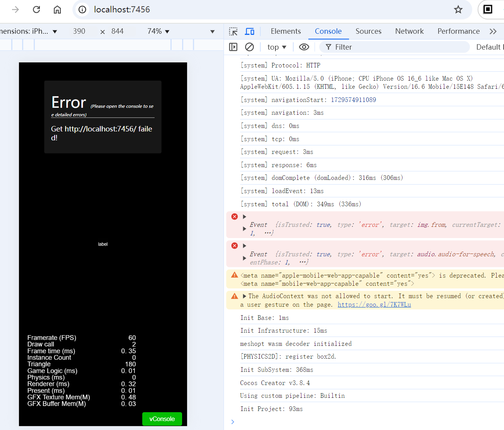Expand the audio-for-speech error Event object
The image size is (504, 430).
click(x=244, y=258)
